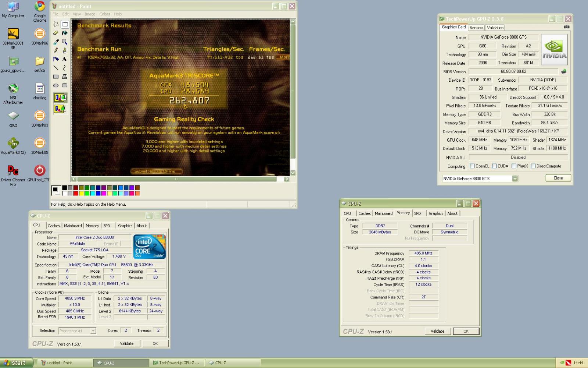Pick the yellow color swatch in Paint palette
Viewport: 588px width, 368px height.
point(81,193)
